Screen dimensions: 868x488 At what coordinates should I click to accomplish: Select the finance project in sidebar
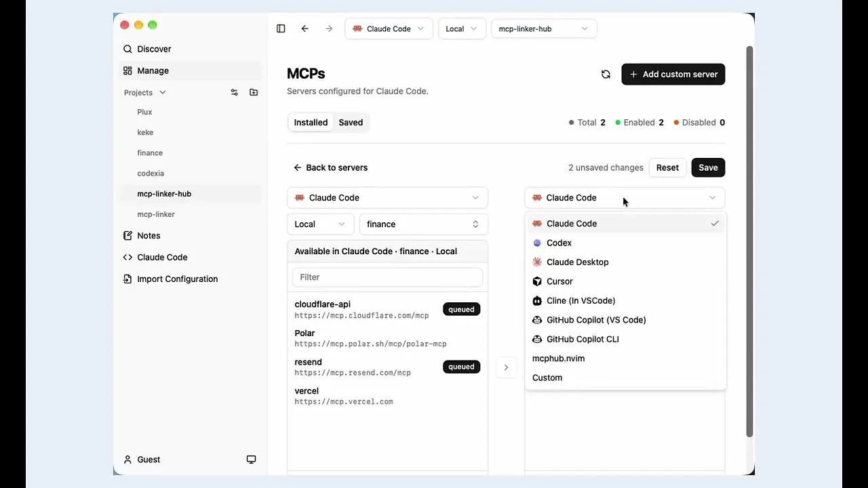click(190, 152)
